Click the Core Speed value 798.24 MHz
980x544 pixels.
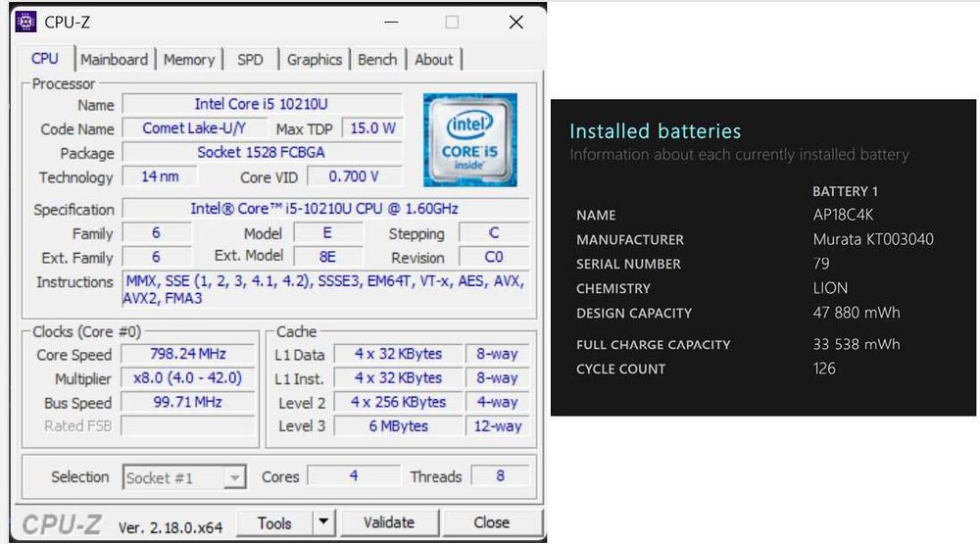pos(188,354)
